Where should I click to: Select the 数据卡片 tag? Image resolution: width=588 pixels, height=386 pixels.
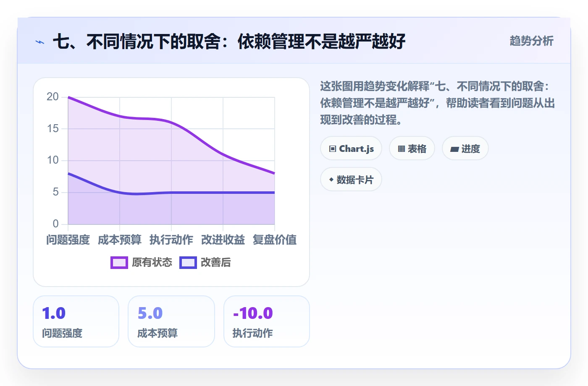click(x=351, y=180)
